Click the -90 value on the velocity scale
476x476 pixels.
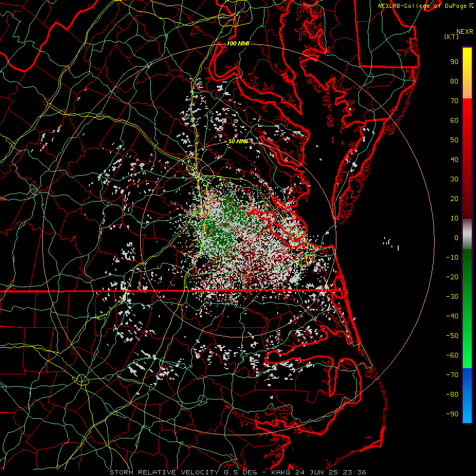[x=452, y=414]
